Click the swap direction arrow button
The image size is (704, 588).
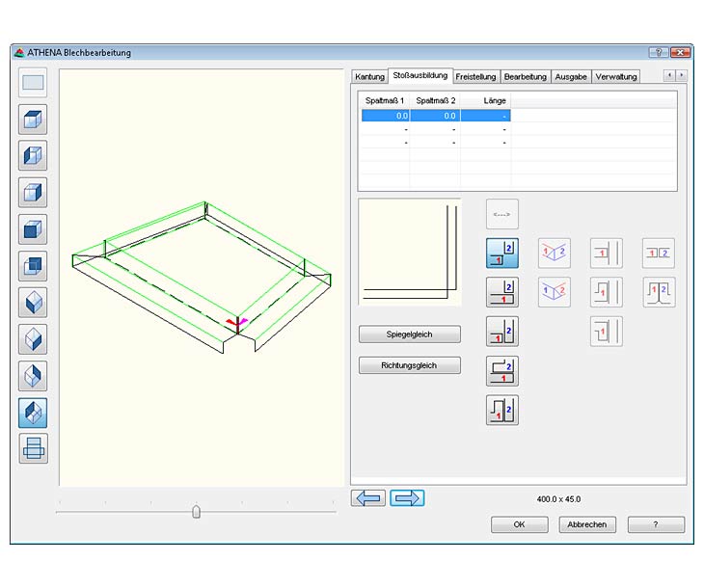coord(502,213)
